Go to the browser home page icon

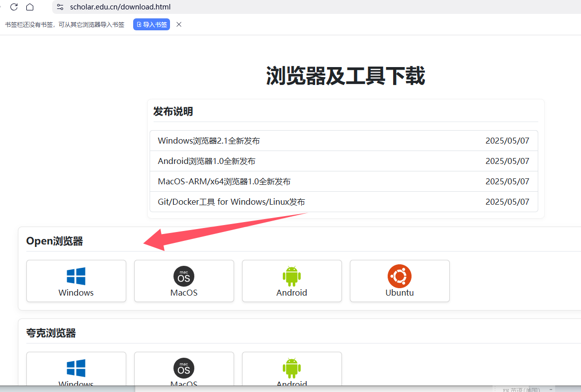point(30,7)
